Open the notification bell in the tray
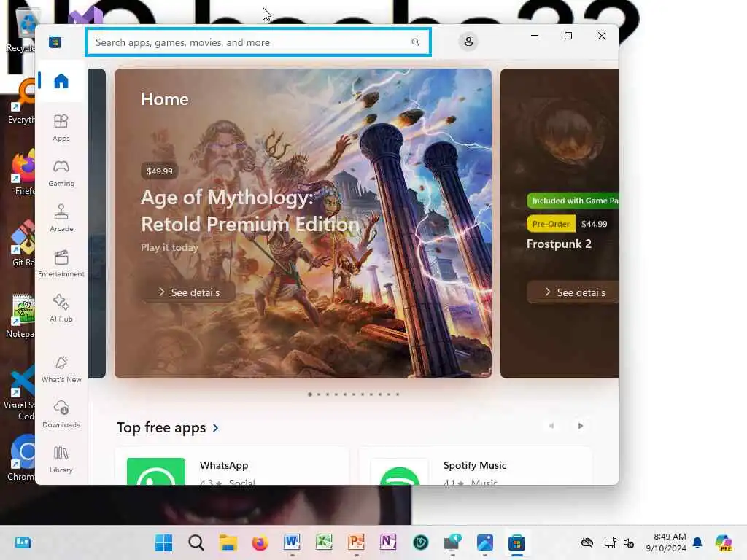Image resolution: width=747 pixels, height=560 pixels. point(697,542)
